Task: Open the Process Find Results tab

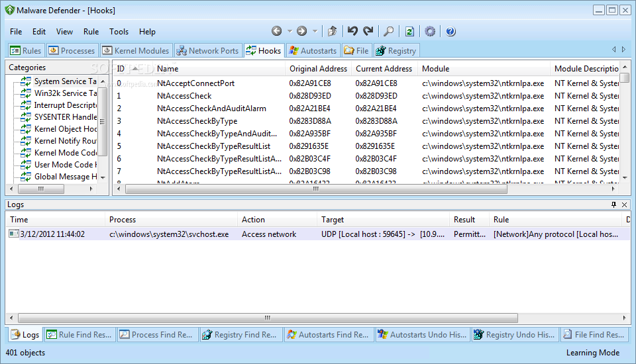Action: click(158, 334)
